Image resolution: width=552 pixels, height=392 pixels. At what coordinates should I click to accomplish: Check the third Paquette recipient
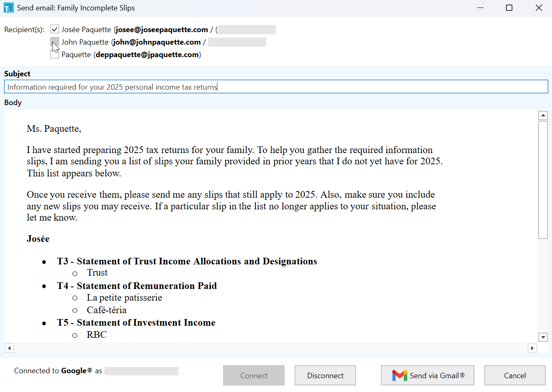coord(54,54)
